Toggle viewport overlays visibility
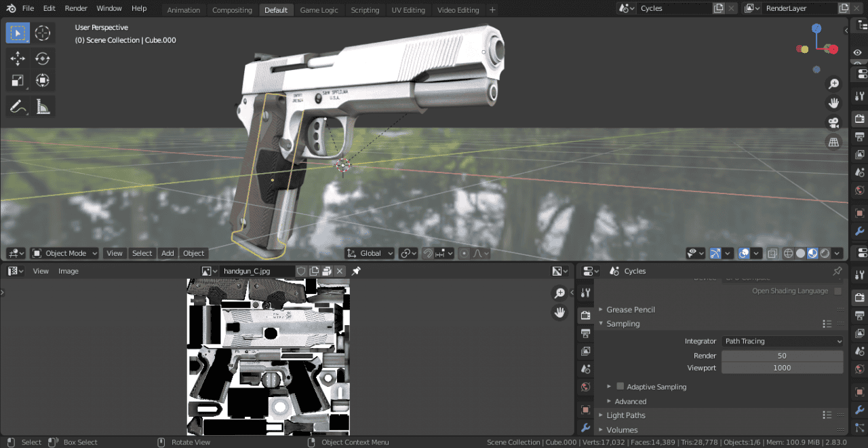 [x=745, y=253]
